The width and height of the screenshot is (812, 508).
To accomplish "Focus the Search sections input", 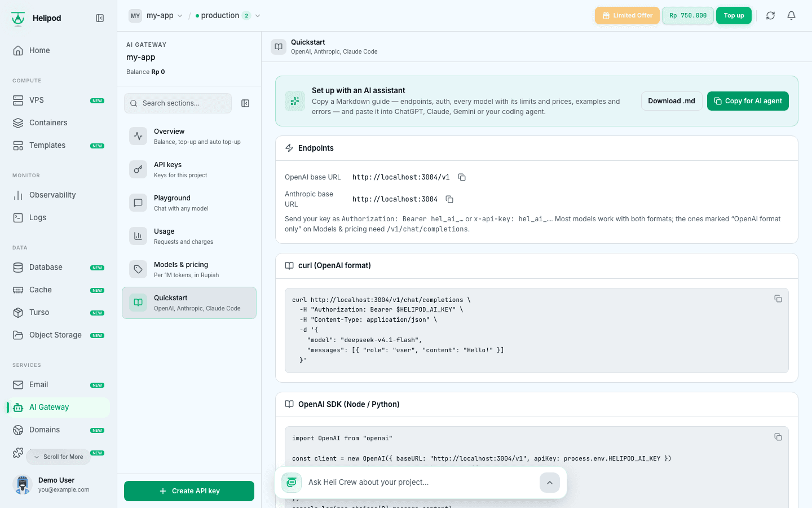I will click(x=178, y=103).
